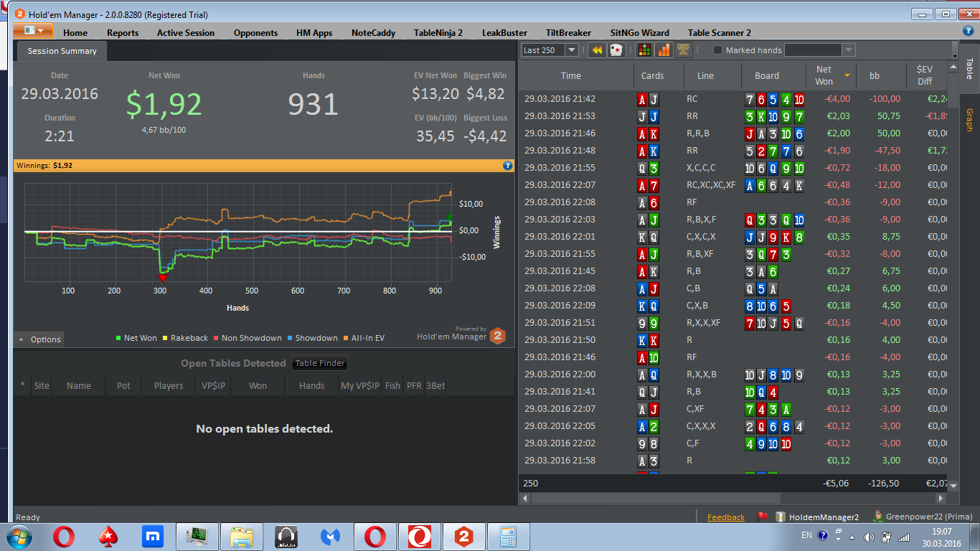This screenshot has width=980, height=551.
Task: Click the volume icon in system tray
Action: tap(869, 537)
